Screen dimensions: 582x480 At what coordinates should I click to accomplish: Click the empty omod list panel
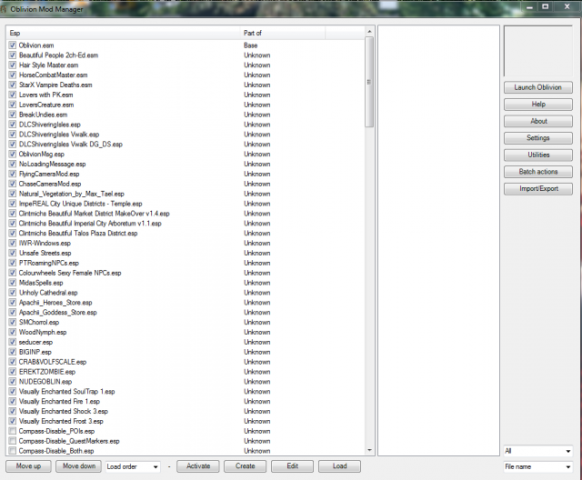(438, 240)
